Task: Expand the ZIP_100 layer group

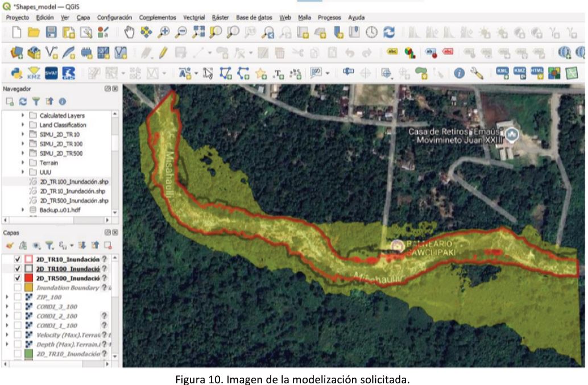Action: pos(7,297)
